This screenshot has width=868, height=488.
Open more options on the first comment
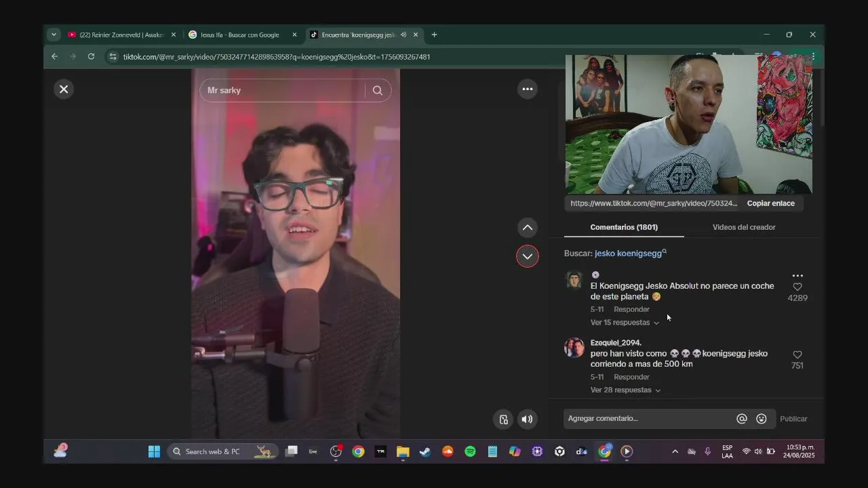pyautogui.click(x=797, y=275)
